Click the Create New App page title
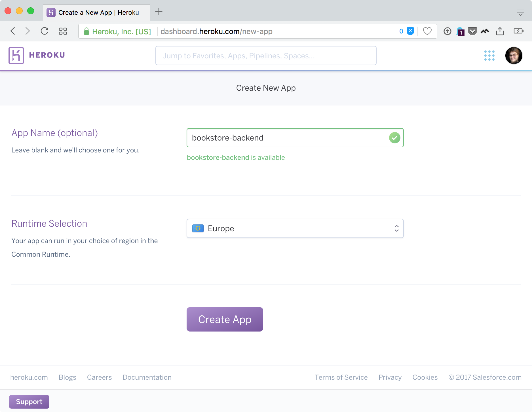 pyautogui.click(x=266, y=88)
